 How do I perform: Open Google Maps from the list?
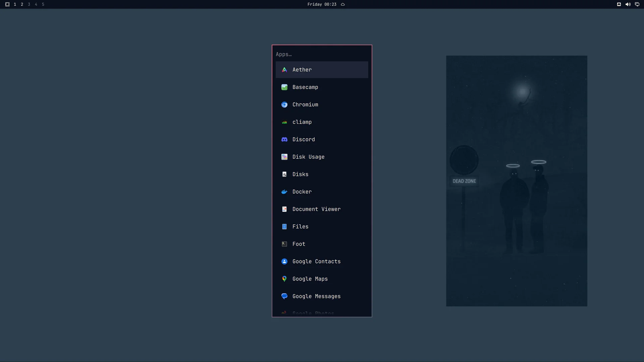[322, 279]
